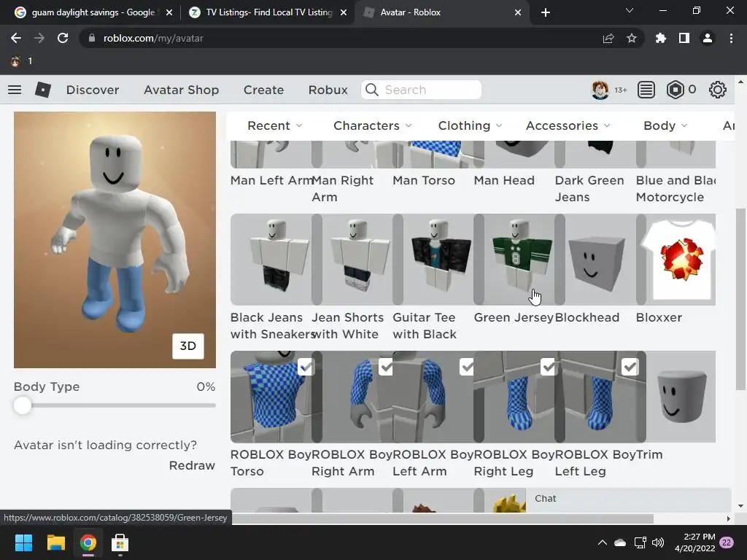The image size is (747, 560).
Task: Open a new browser tab
Action: click(x=546, y=12)
